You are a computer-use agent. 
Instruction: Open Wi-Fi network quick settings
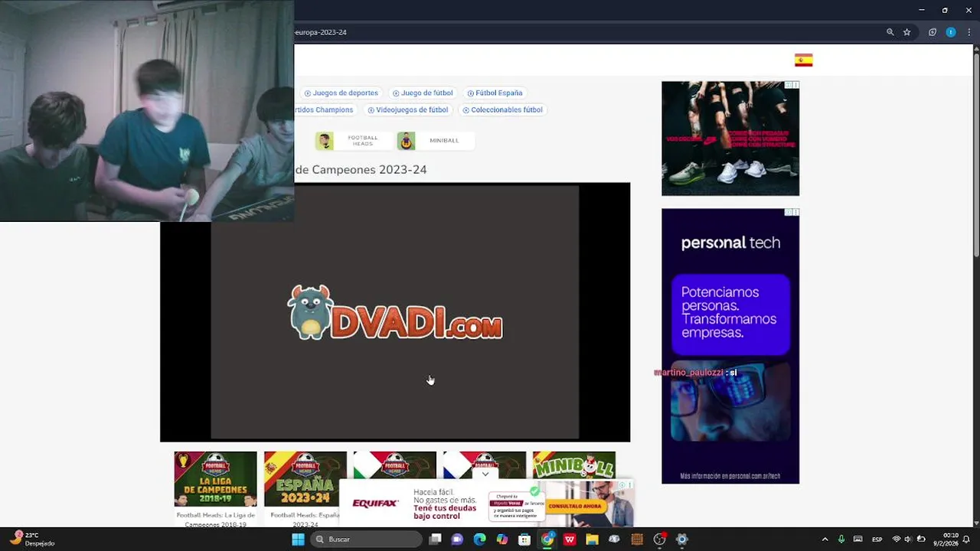coord(897,540)
